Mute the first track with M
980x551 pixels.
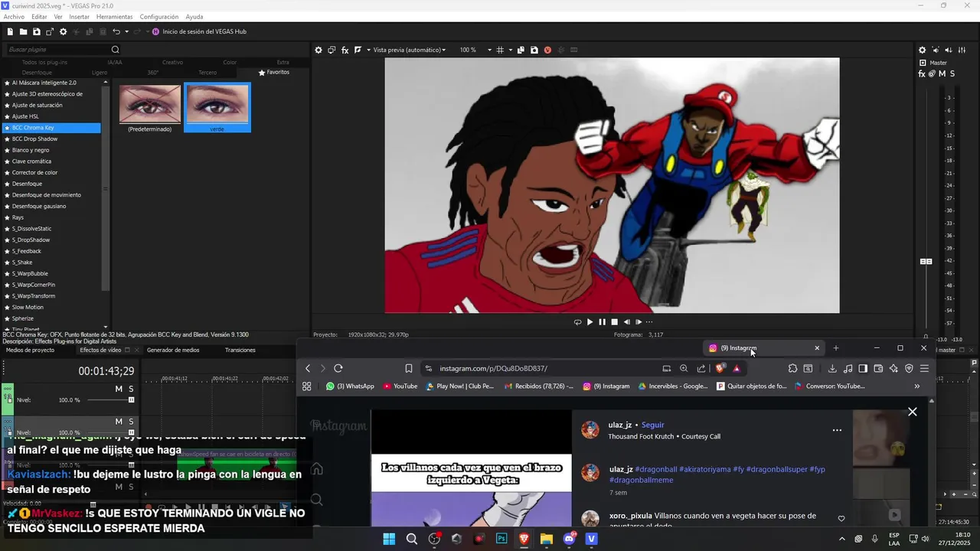click(x=119, y=389)
